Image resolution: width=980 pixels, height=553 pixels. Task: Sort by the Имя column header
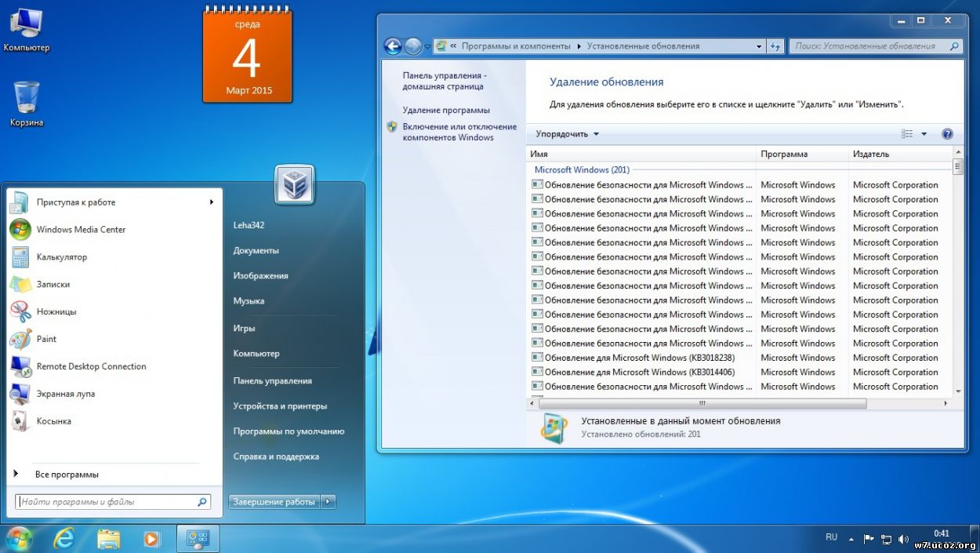coord(641,155)
